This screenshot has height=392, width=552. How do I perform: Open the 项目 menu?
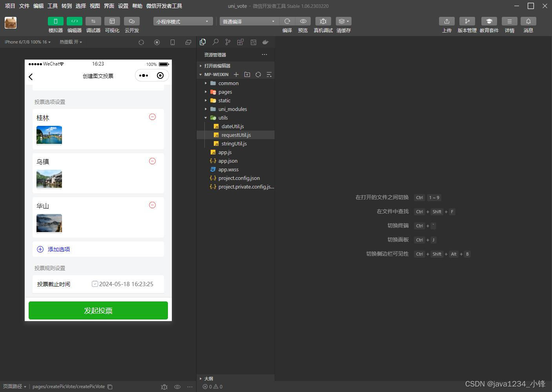(x=10, y=6)
